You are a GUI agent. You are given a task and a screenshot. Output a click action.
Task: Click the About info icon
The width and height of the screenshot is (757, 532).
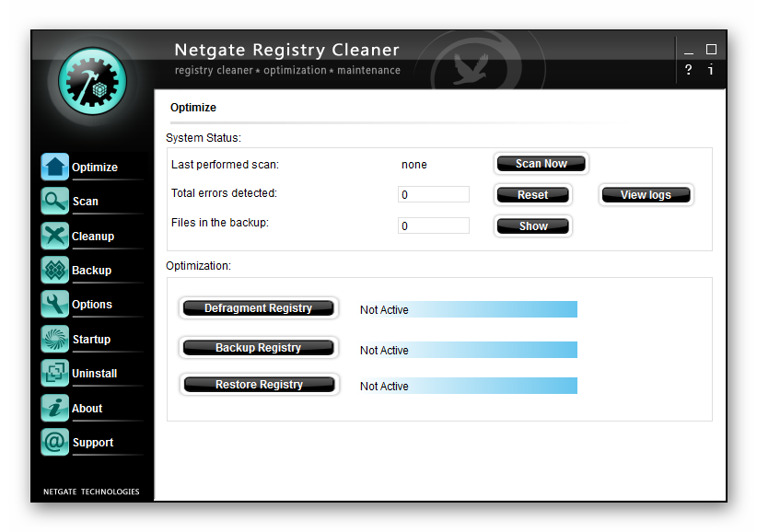pos(54,408)
